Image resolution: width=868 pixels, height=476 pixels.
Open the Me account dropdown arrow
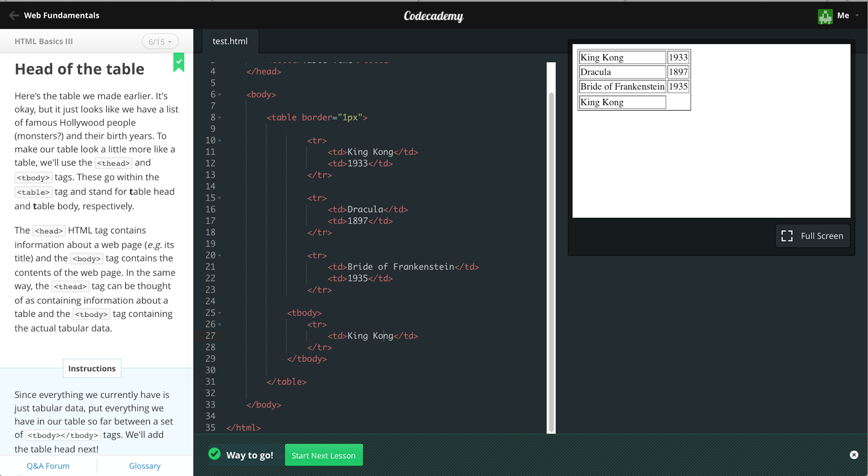(x=857, y=15)
